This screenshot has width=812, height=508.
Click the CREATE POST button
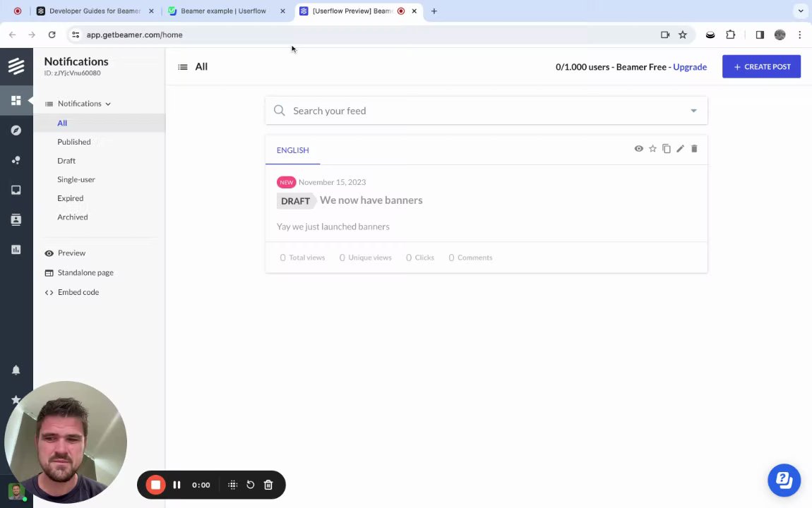pyautogui.click(x=761, y=67)
